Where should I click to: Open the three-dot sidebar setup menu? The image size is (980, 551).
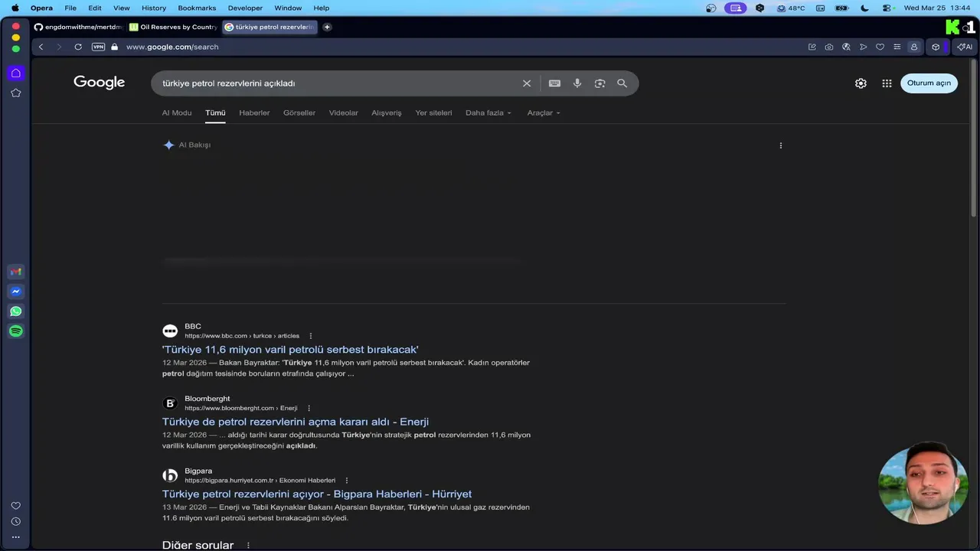[15, 537]
